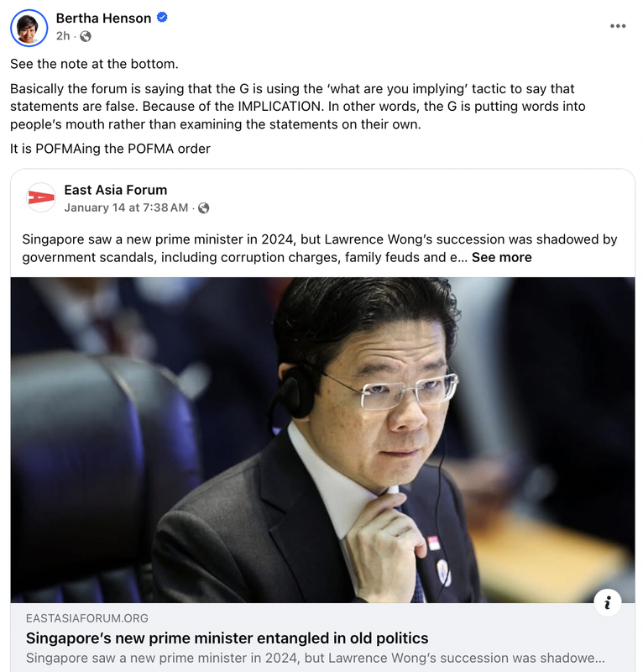Open the three-dots post options menu
Screen dimensions: 643x672
(618, 26)
